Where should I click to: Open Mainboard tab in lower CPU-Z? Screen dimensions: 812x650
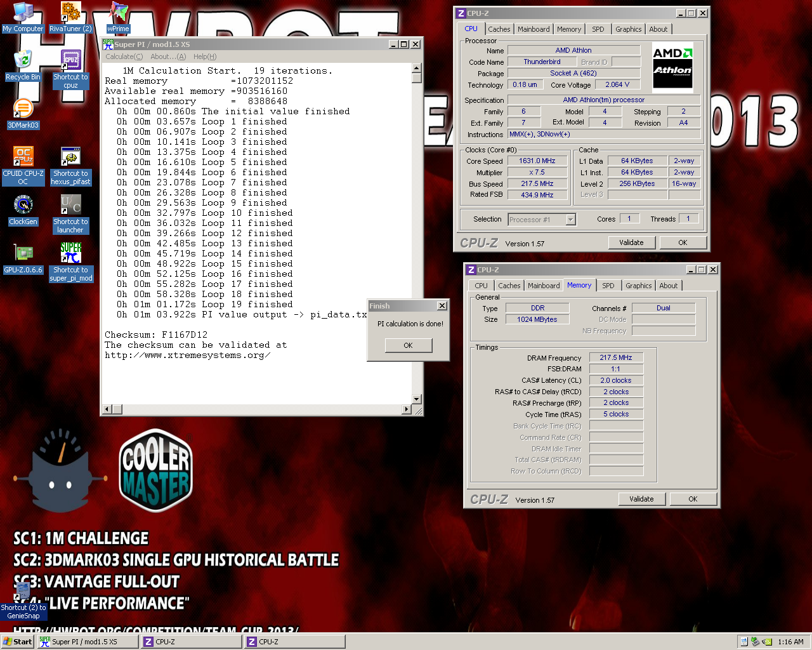click(x=544, y=286)
